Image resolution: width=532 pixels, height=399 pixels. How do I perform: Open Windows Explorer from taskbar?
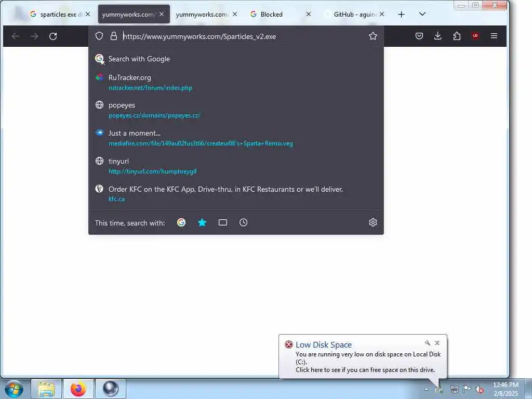[x=46, y=389]
